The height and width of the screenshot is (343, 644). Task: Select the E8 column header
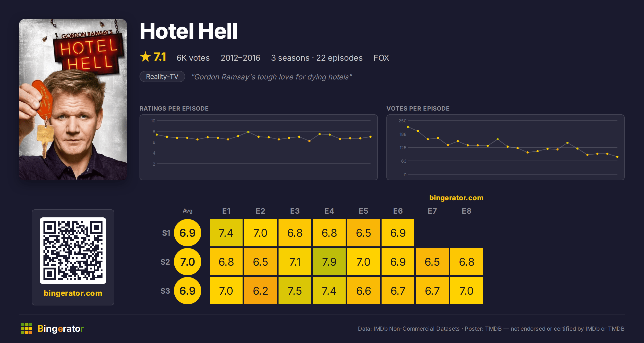coord(467,211)
